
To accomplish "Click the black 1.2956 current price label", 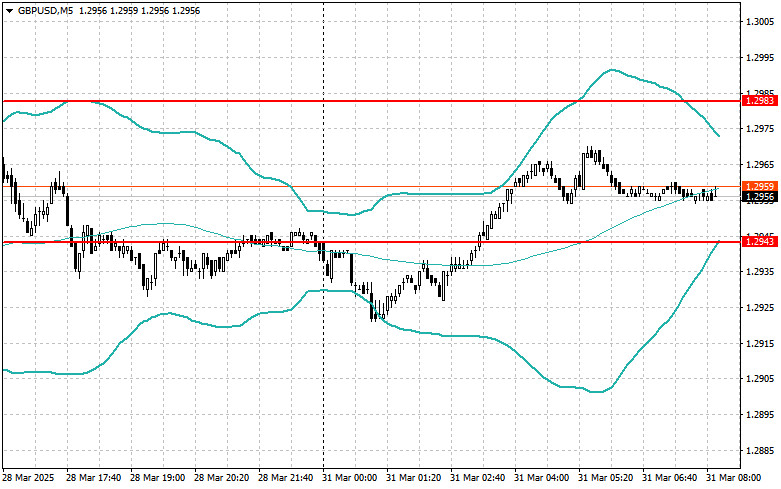I will point(760,197).
